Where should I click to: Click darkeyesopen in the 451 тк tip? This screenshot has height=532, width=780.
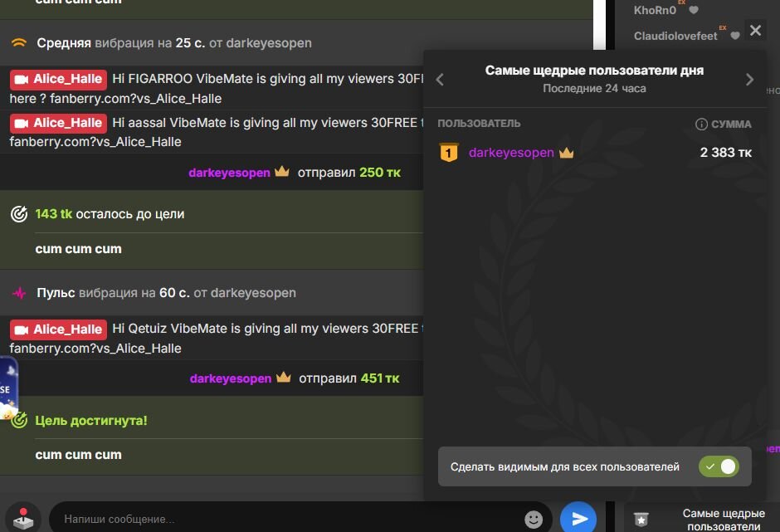pyautogui.click(x=230, y=378)
